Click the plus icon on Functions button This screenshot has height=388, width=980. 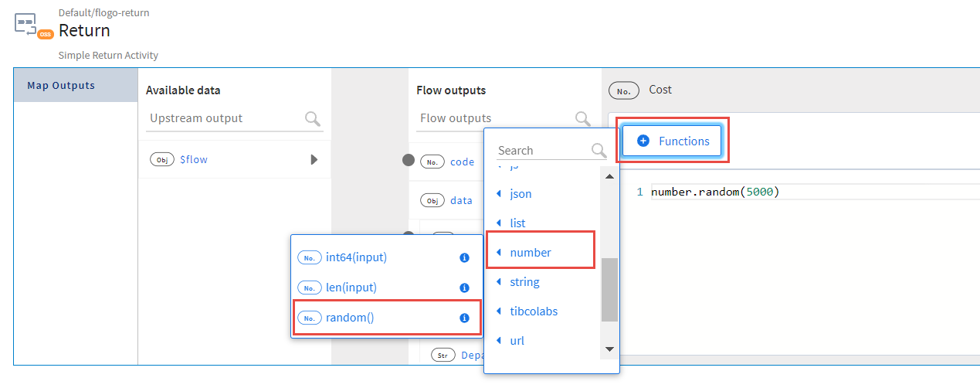click(x=643, y=141)
